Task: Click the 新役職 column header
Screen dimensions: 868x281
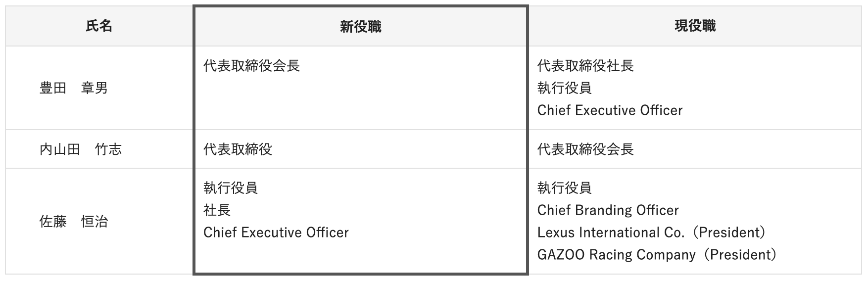Action: (360, 27)
